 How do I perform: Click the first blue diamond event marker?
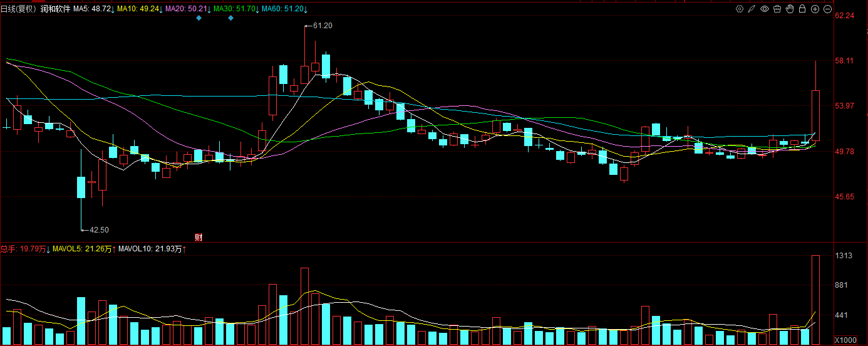tap(199, 18)
